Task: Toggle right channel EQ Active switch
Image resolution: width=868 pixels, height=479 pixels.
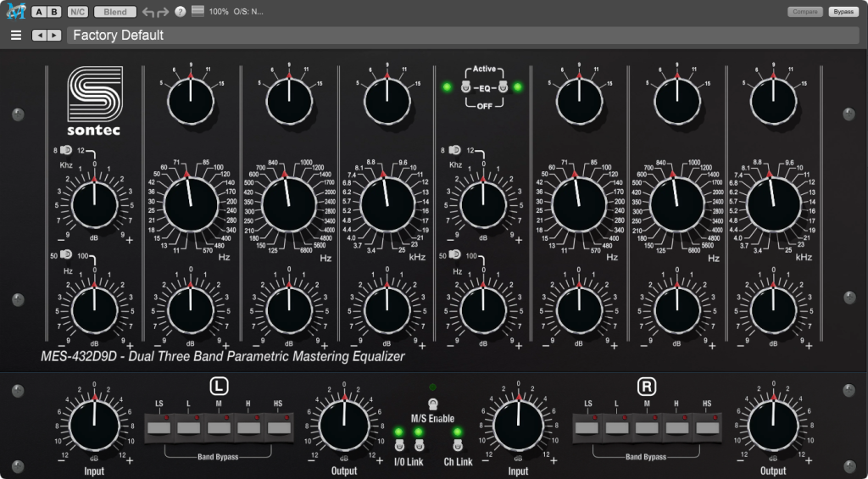Action: [x=504, y=87]
